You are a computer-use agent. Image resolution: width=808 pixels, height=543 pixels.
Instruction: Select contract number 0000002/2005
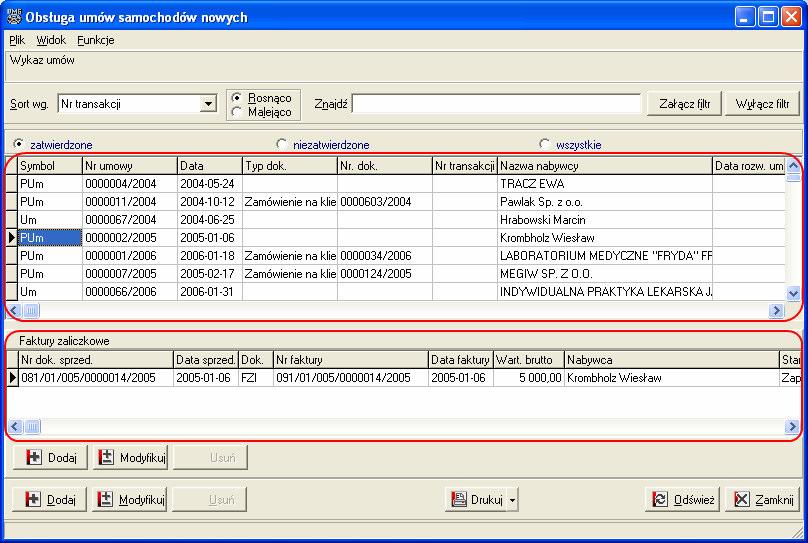point(130,238)
